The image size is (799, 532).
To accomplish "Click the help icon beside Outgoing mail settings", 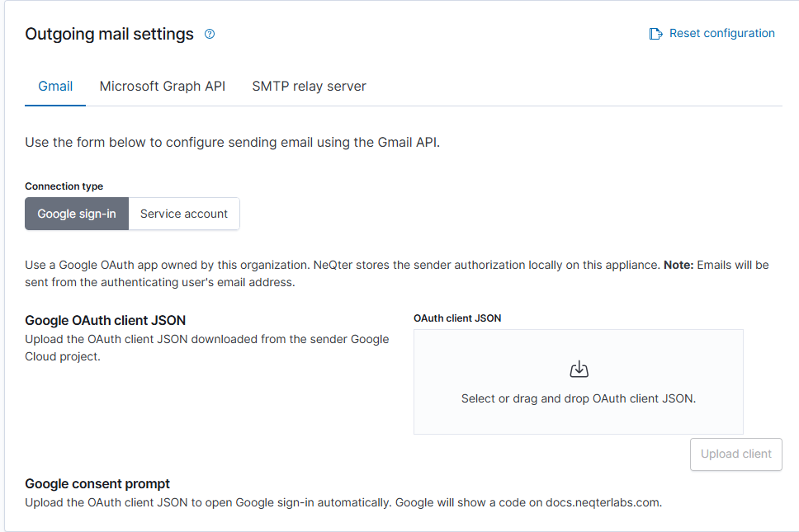I will 210,34.
